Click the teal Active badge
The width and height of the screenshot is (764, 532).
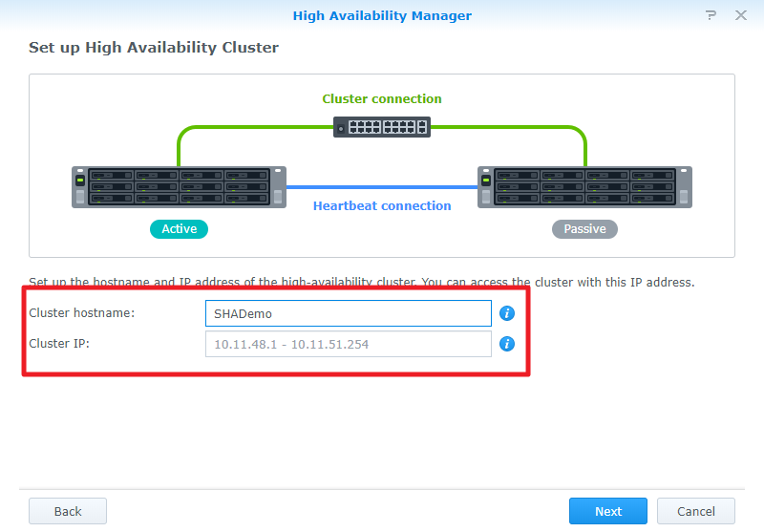[179, 229]
